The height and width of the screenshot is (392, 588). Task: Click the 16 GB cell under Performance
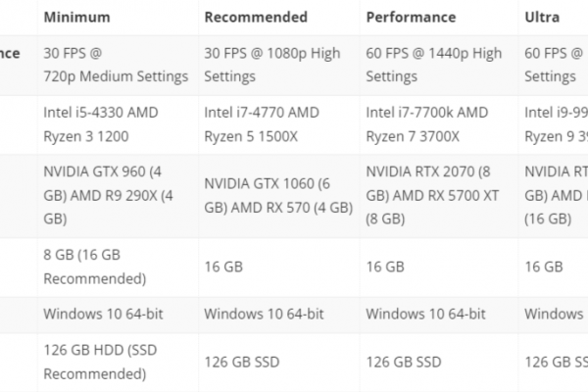(439, 268)
